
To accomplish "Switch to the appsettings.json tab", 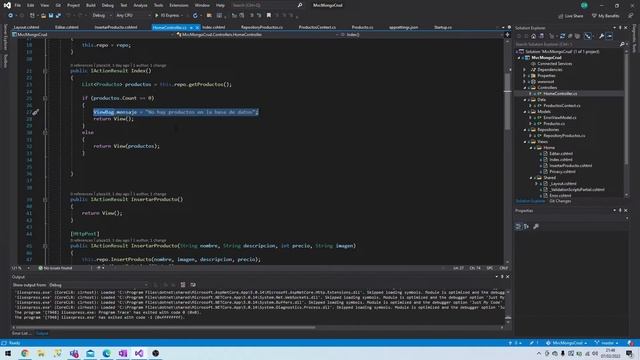I will coord(403,27).
